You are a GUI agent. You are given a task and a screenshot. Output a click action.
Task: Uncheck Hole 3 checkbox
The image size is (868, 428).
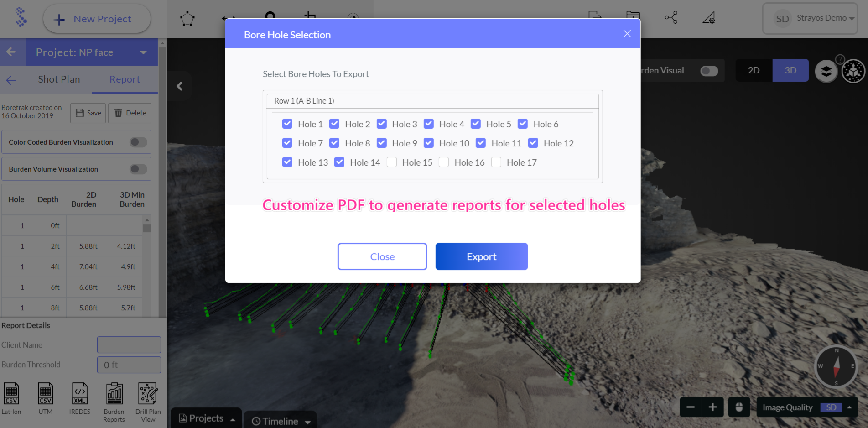click(x=382, y=124)
